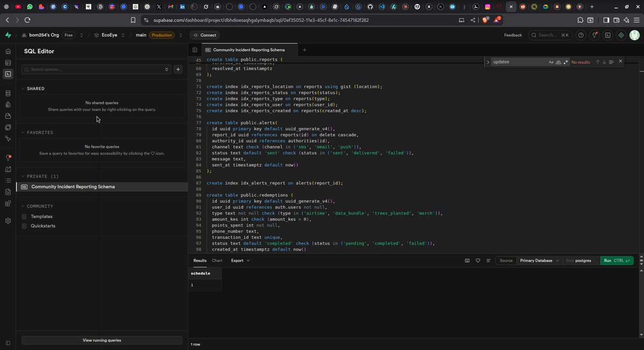Open the Reports chart sidebar icon

point(8,169)
